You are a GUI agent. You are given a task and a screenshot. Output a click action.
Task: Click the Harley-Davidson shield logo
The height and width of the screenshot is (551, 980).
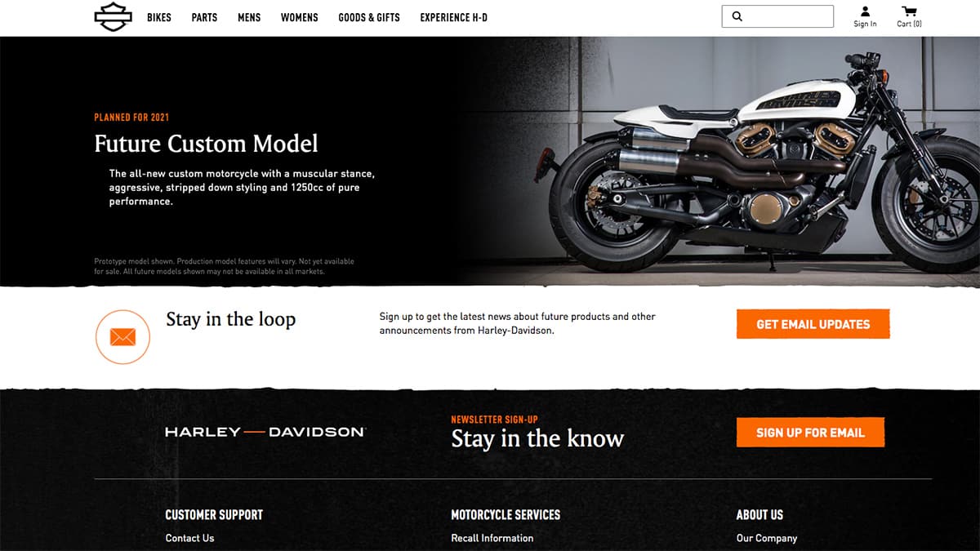coord(113,17)
